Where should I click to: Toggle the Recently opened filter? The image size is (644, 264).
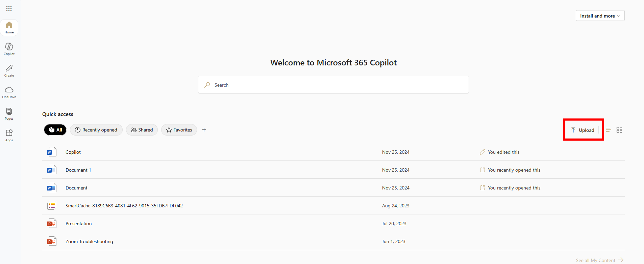pyautogui.click(x=96, y=130)
